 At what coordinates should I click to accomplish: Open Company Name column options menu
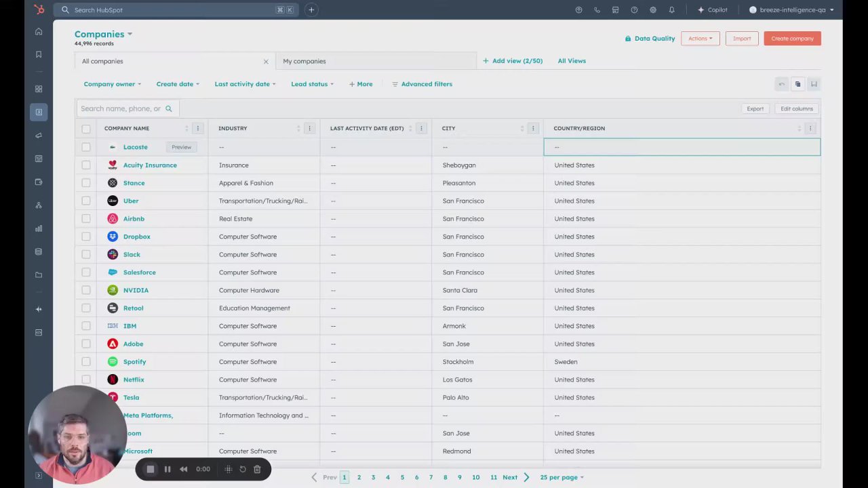(197, 128)
